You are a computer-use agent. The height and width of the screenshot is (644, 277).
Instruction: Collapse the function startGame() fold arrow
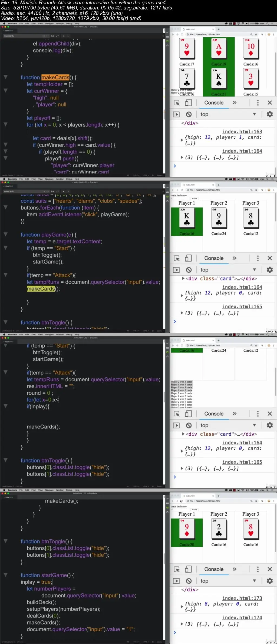click(5, 575)
